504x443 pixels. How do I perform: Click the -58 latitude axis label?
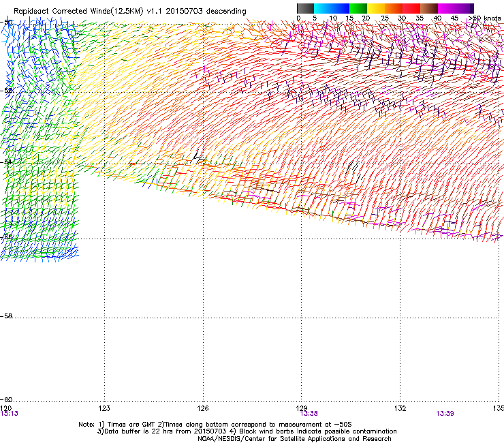[x=6, y=316]
